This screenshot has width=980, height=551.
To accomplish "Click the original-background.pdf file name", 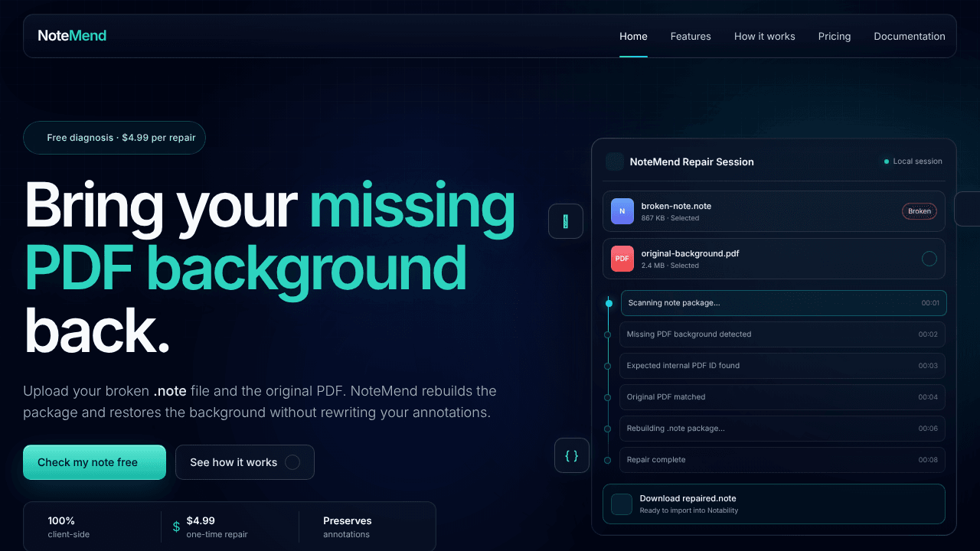I will [691, 253].
